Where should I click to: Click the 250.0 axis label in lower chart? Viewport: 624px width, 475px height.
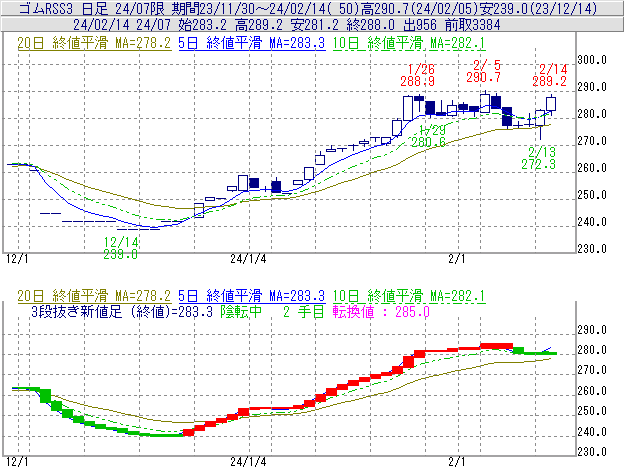click(x=592, y=411)
